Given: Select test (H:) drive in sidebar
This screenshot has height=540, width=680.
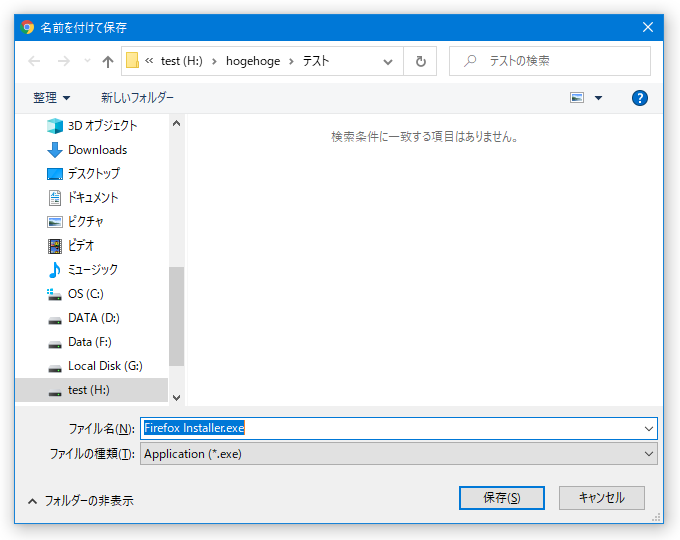Looking at the screenshot, I should point(92,390).
